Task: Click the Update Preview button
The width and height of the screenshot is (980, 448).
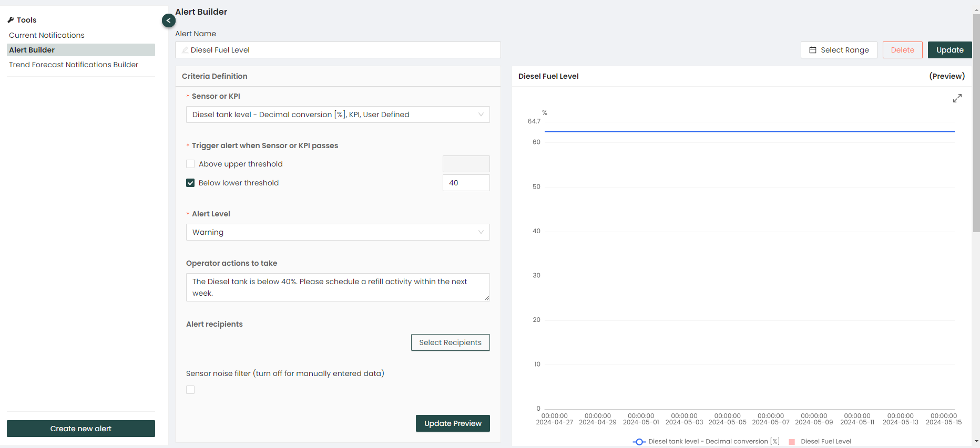Action: (x=453, y=423)
